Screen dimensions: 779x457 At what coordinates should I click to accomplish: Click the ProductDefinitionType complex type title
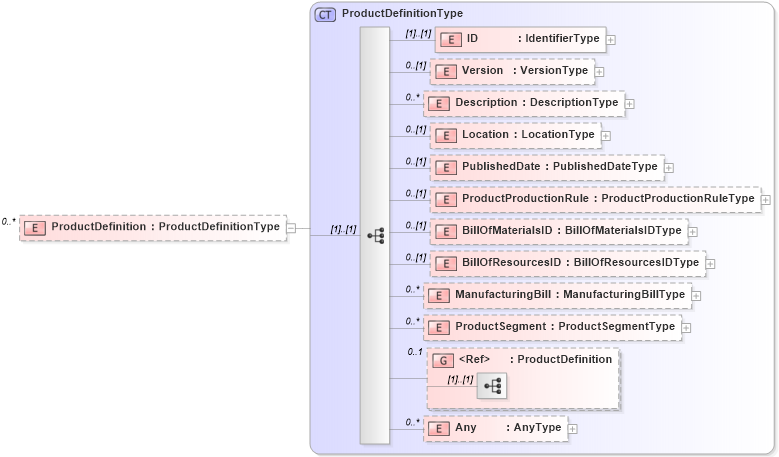[x=402, y=13]
